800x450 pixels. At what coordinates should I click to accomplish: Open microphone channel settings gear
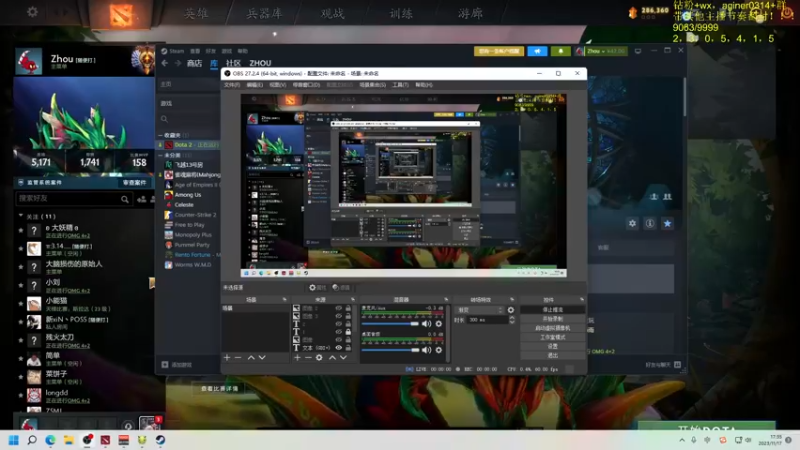coord(439,324)
